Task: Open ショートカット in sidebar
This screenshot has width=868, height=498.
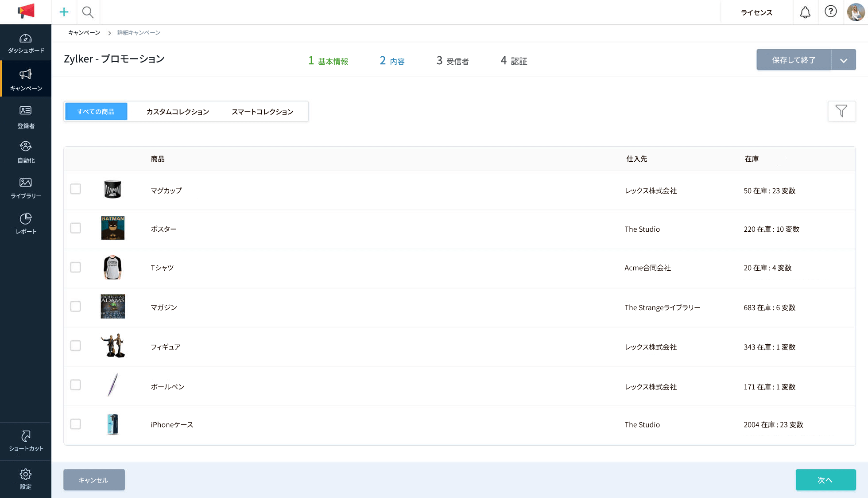Action: point(26,441)
